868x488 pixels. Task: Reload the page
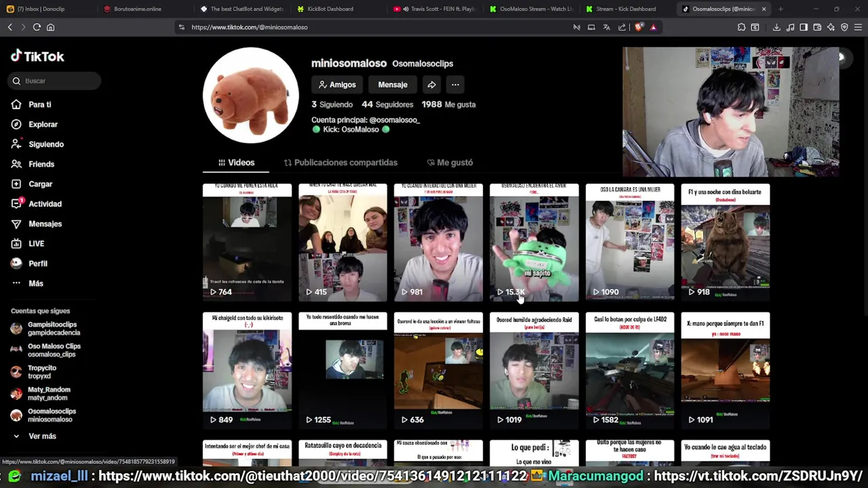pos(37,27)
